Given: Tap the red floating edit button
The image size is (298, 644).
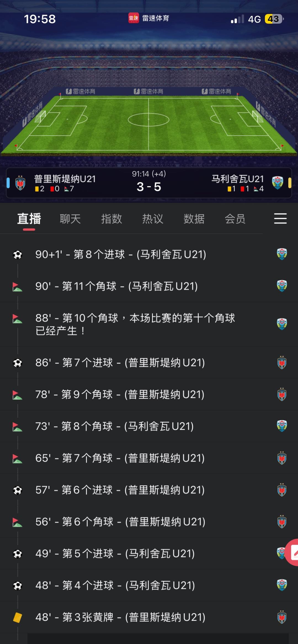Looking at the screenshot, I should tap(292, 552).
